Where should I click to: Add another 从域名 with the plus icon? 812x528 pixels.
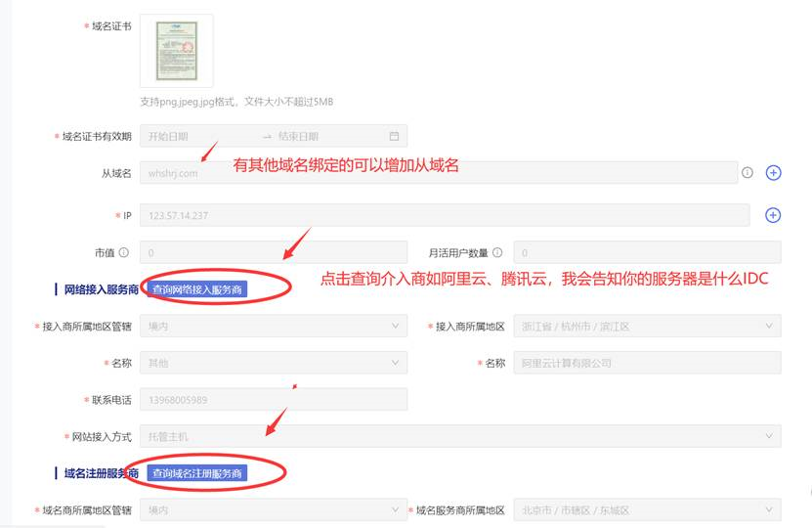773,172
